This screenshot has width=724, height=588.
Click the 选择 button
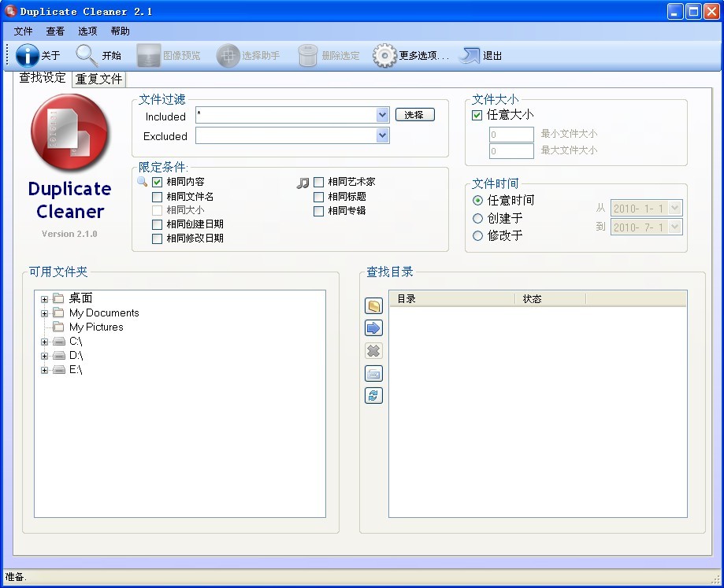coord(414,115)
